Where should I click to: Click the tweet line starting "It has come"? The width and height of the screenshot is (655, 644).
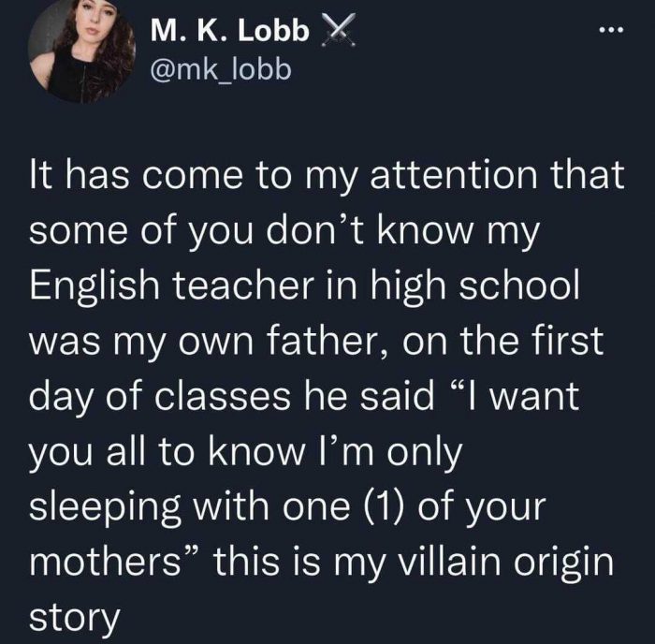click(x=327, y=176)
